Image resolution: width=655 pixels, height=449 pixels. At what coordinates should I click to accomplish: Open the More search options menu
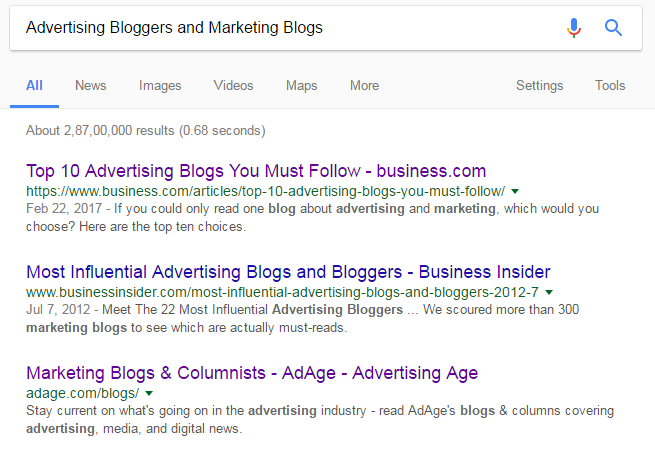coord(365,86)
